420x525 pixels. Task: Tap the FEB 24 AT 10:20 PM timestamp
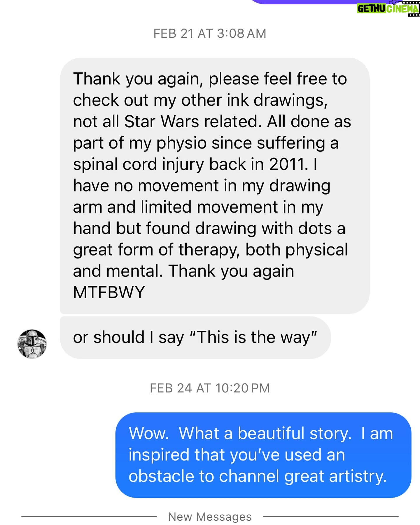click(210, 388)
